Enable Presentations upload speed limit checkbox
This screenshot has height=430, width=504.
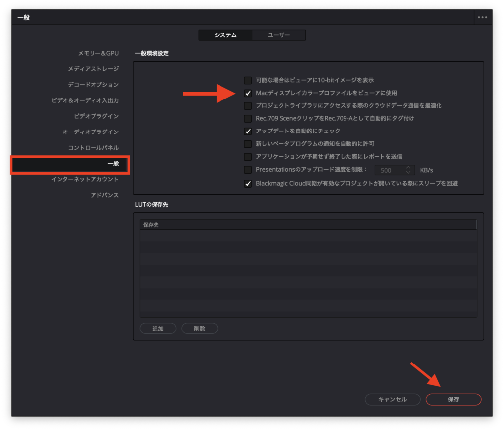(248, 170)
